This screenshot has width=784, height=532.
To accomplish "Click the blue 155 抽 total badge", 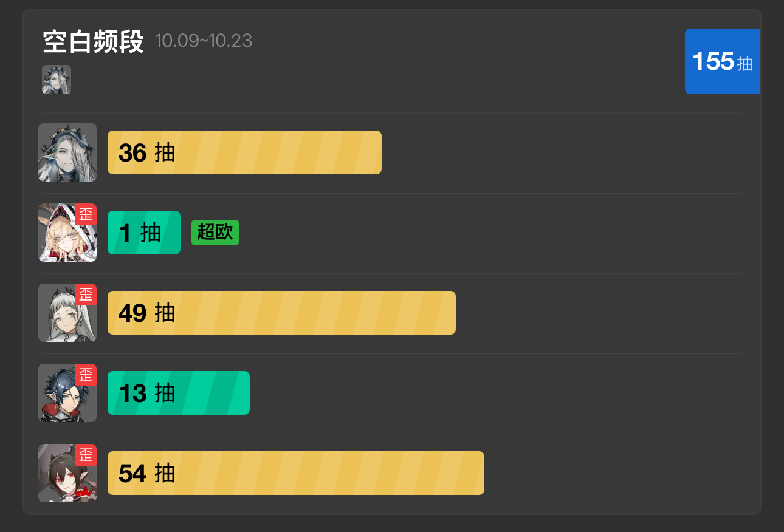I will (723, 61).
